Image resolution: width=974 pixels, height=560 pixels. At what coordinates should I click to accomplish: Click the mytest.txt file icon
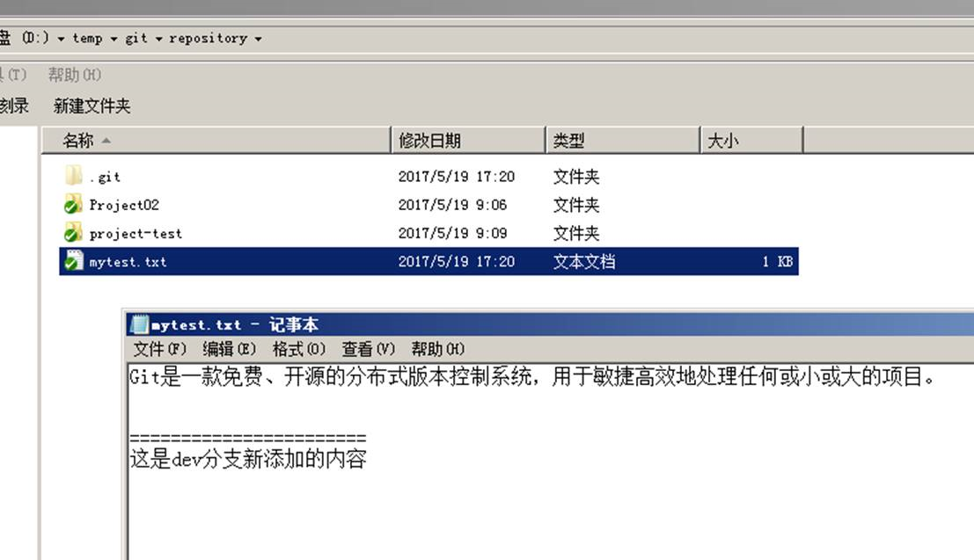pos(73,261)
